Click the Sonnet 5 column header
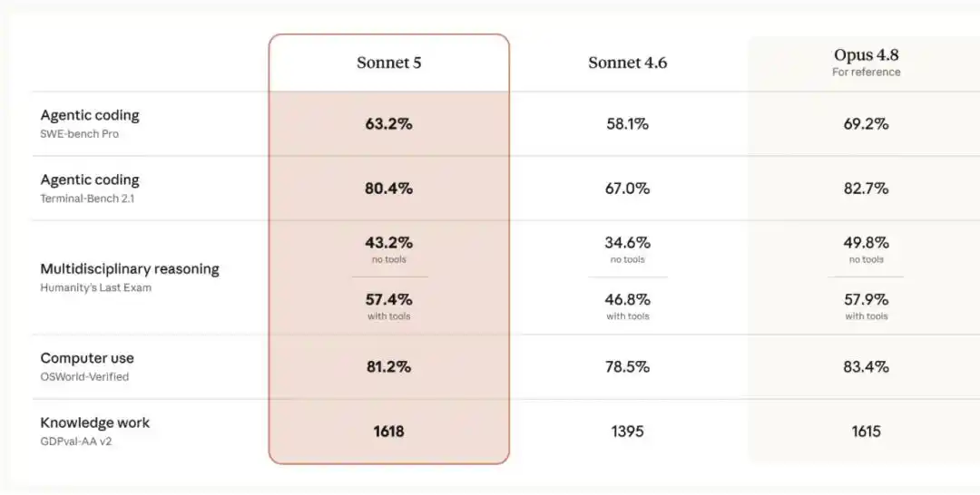 click(x=388, y=63)
